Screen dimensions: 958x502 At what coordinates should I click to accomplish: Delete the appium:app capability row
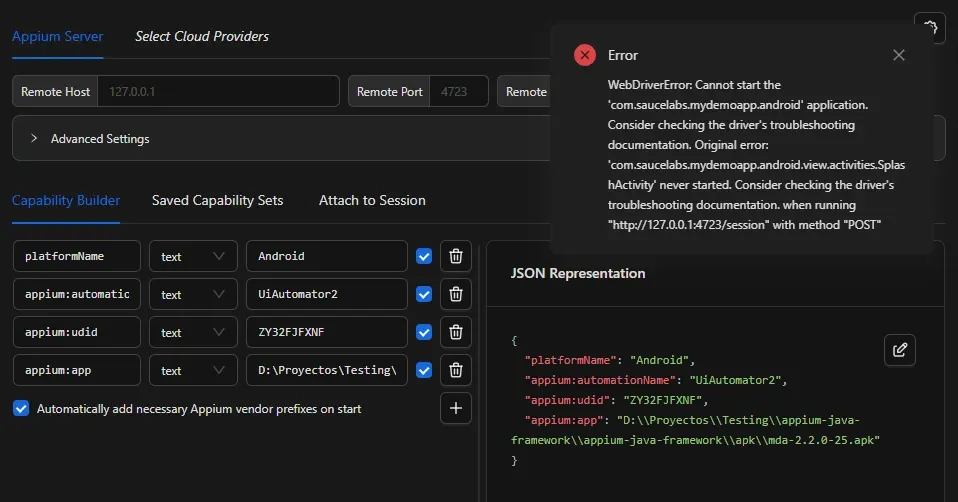456,369
